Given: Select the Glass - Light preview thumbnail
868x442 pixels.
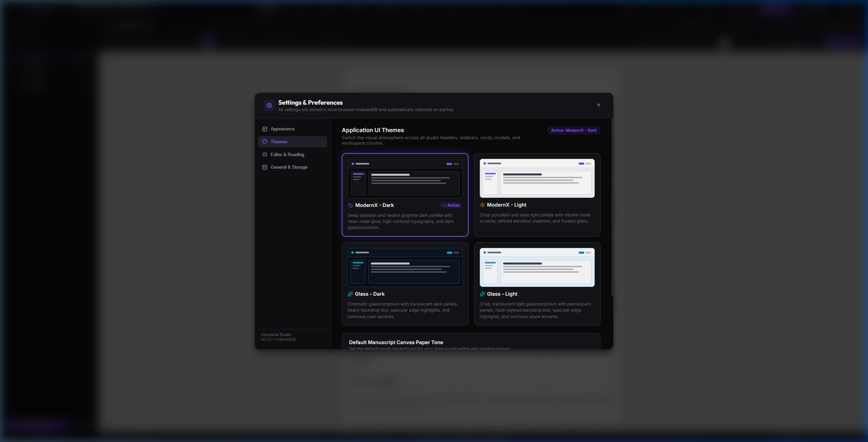Looking at the screenshot, I should point(537,267).
